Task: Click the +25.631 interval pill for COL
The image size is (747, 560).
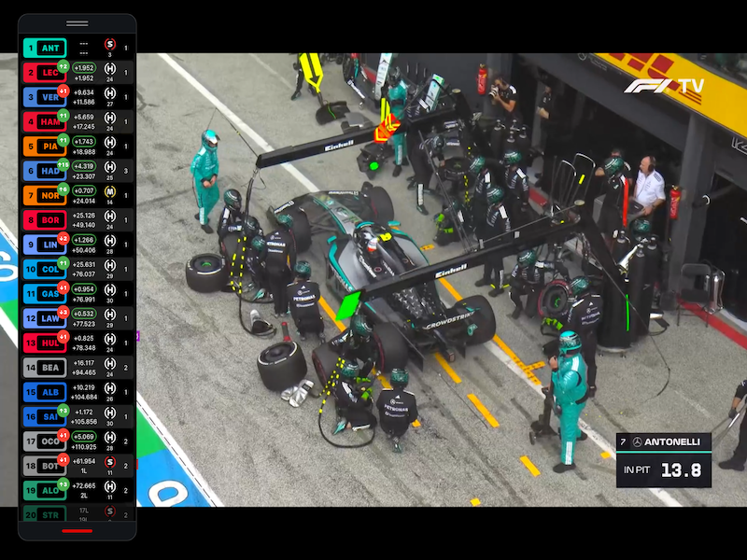Action: point(83,265)
